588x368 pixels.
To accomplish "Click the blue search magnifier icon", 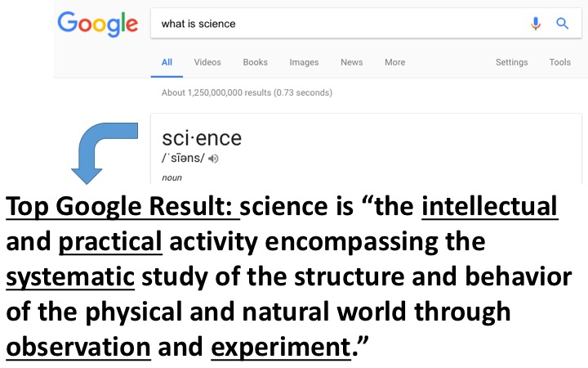I will 562,24.
